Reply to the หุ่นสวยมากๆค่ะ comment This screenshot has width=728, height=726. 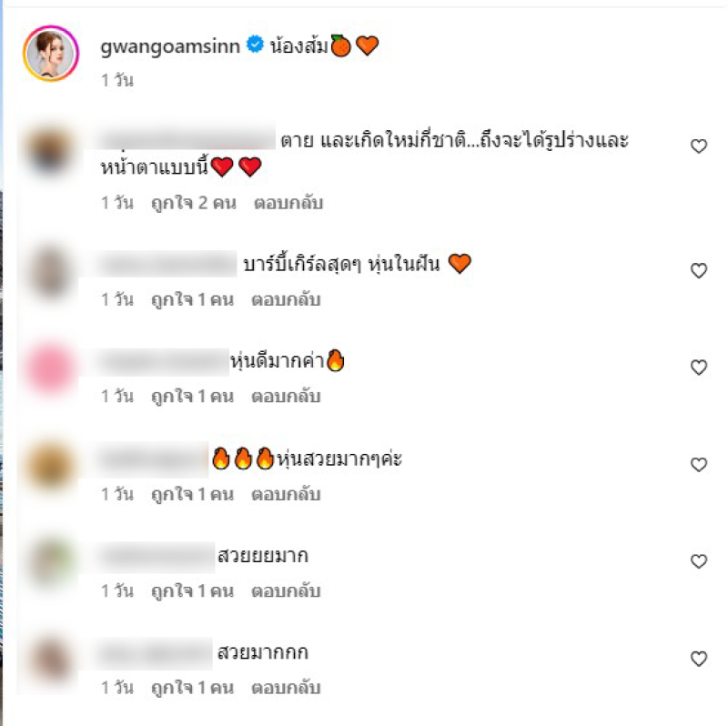pyautogui.click(x=286, y=494)
